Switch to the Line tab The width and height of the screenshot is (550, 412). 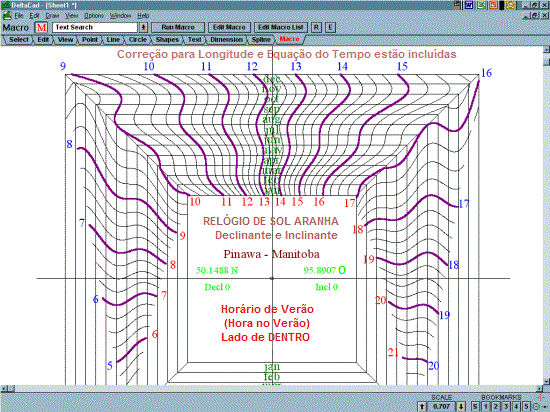[113, 40]
